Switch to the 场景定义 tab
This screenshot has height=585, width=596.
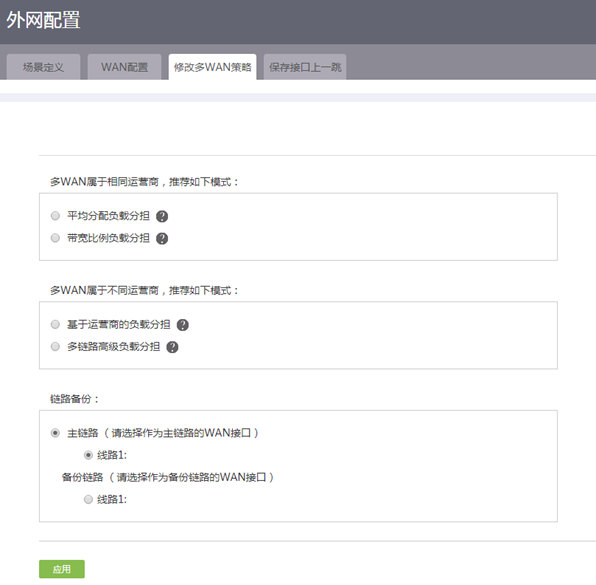pyautogui.click(x=43, y=67)
